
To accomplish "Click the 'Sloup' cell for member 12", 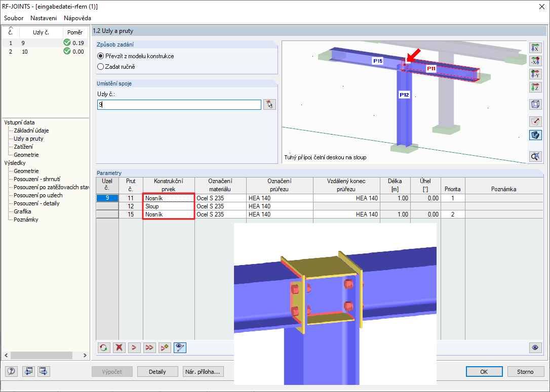I will click(x=169, y=206).
